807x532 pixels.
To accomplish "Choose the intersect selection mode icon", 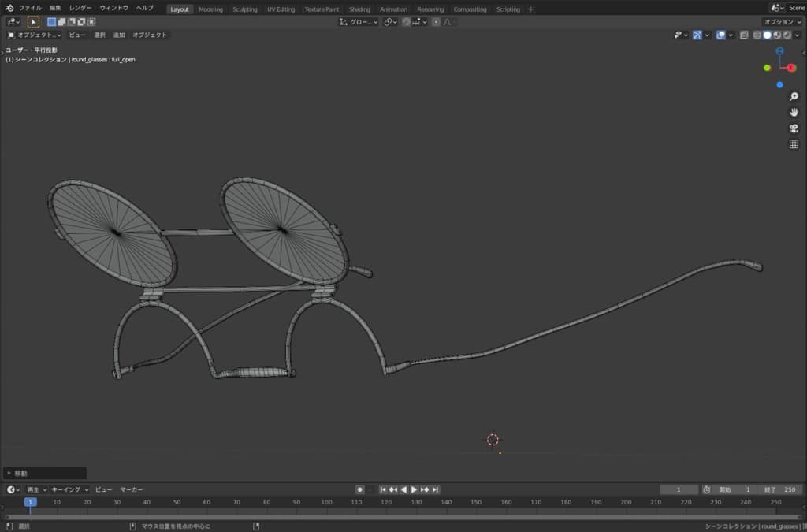I will 91,22.
